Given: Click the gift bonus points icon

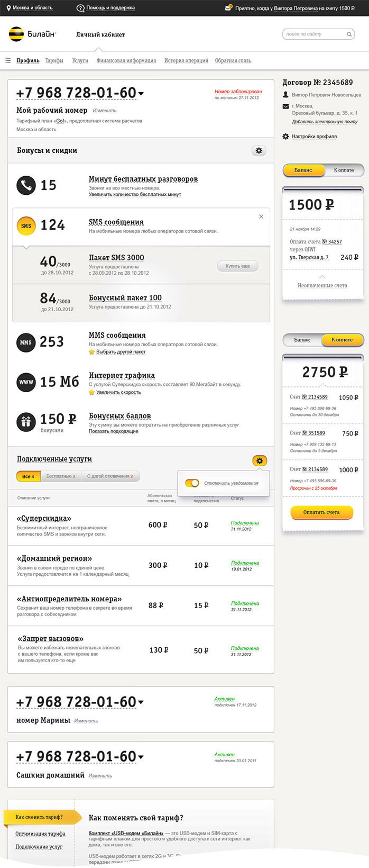Looking at the screenshot, I should coord(26,422).
